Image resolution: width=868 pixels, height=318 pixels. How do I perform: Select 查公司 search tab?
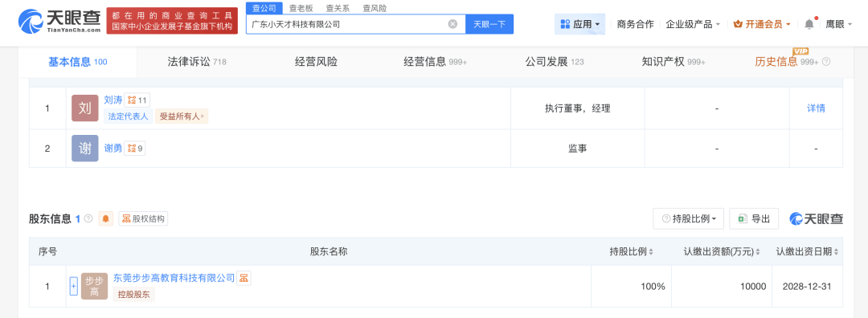point(264,8)
